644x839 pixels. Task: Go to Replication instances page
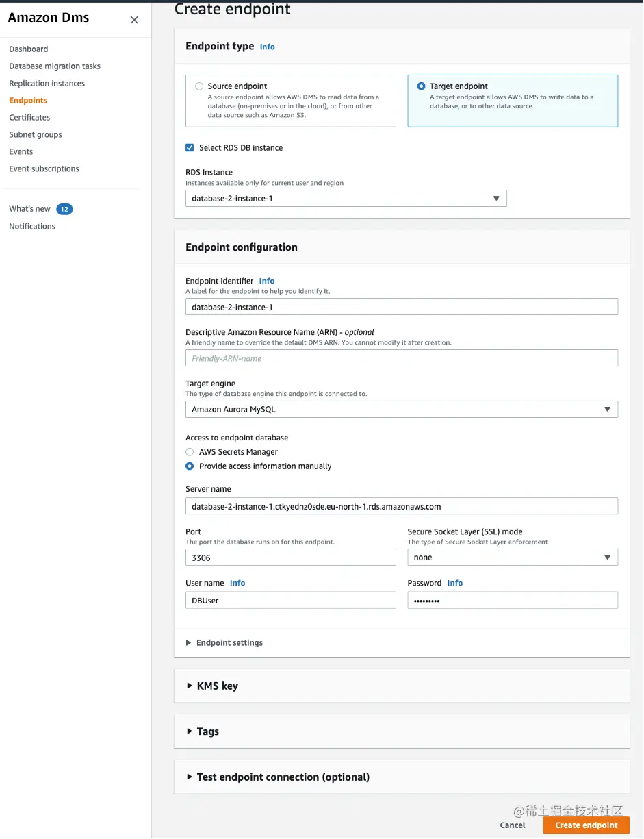(47, 84)
